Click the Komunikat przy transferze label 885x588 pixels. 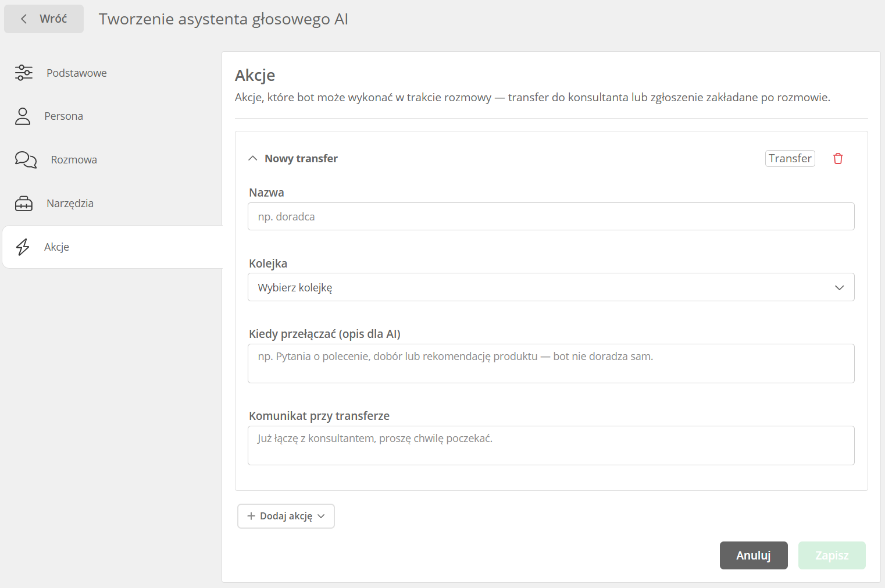coord(319,416)
